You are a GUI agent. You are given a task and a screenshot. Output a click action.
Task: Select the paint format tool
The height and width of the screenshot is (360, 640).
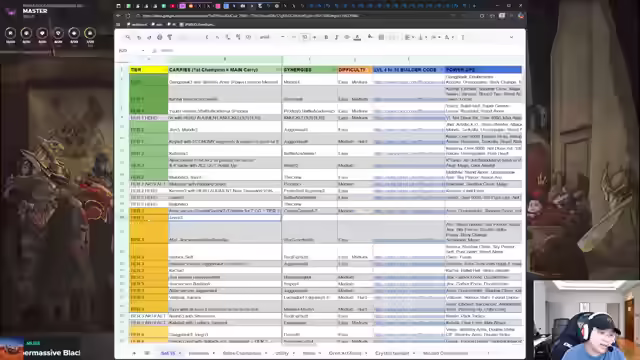pyautogui.click(x=170, y=37)
